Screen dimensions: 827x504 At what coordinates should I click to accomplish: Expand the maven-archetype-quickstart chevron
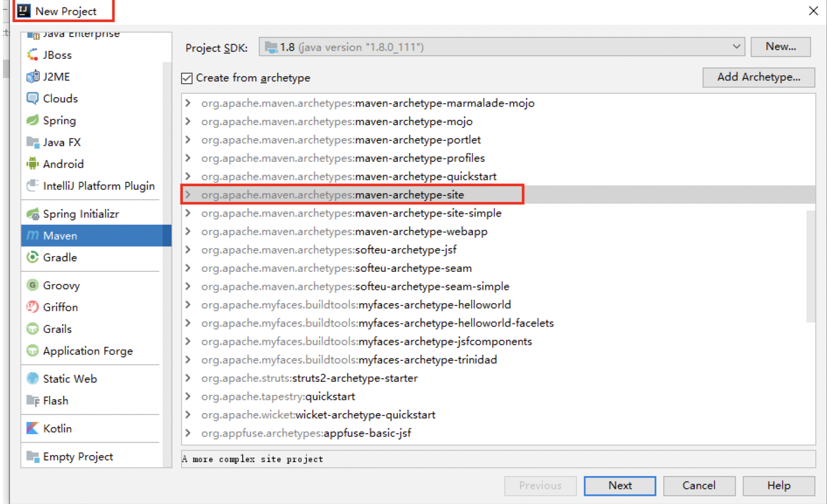tap(188, 176)
